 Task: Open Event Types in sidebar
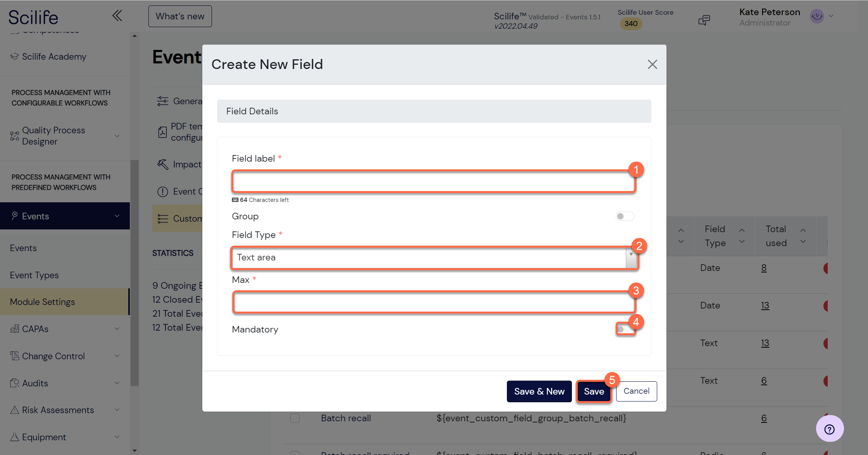[34, 275]
